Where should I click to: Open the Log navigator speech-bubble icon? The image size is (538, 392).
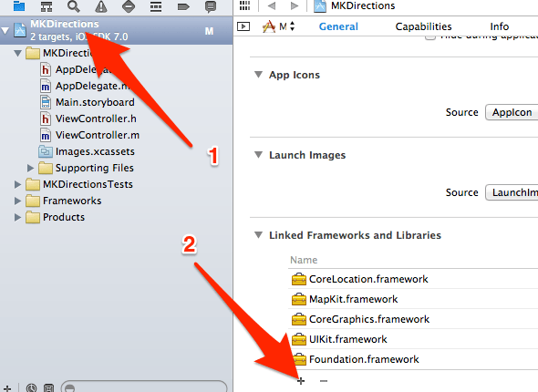coord(211,6)
